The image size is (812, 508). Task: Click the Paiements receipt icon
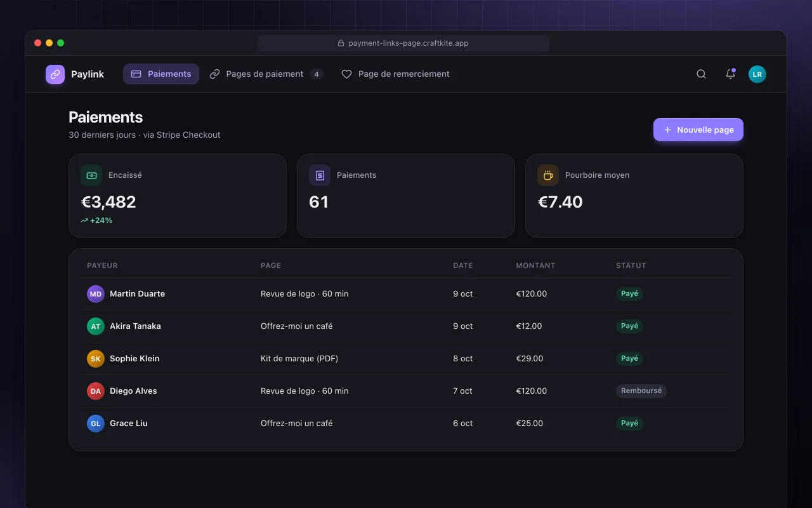coord(320,175)
